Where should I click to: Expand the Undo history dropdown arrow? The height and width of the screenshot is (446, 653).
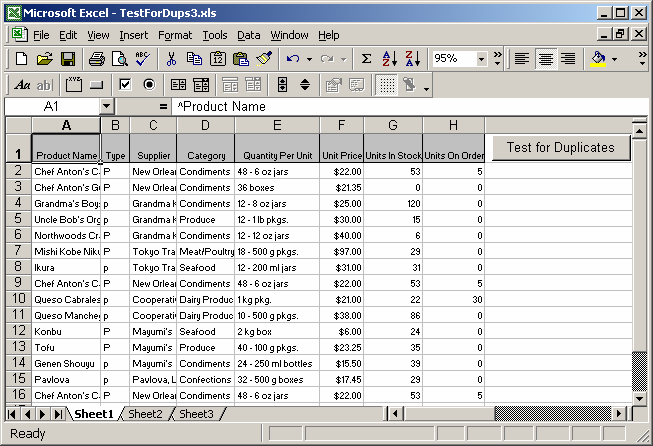(309, 59)
